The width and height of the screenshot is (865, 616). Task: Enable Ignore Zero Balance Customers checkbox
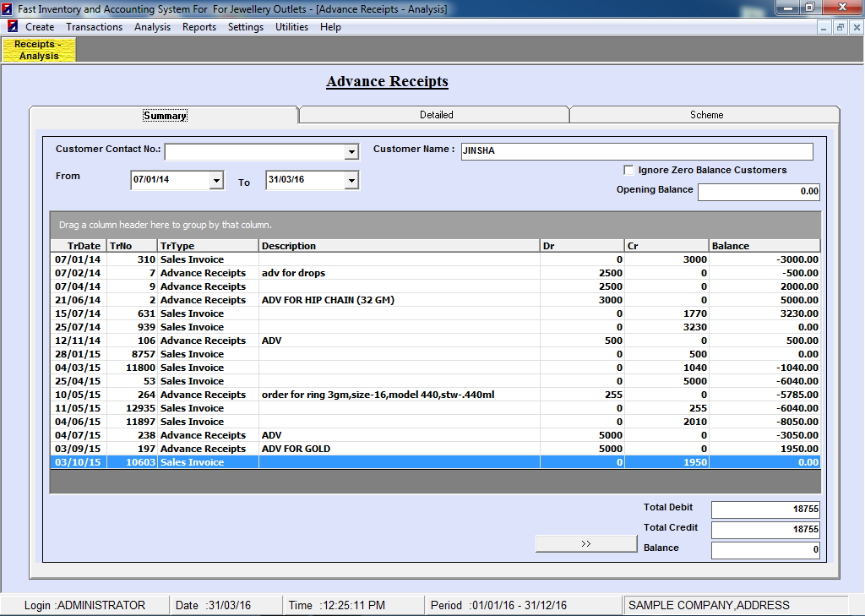[x=628, y=170]
